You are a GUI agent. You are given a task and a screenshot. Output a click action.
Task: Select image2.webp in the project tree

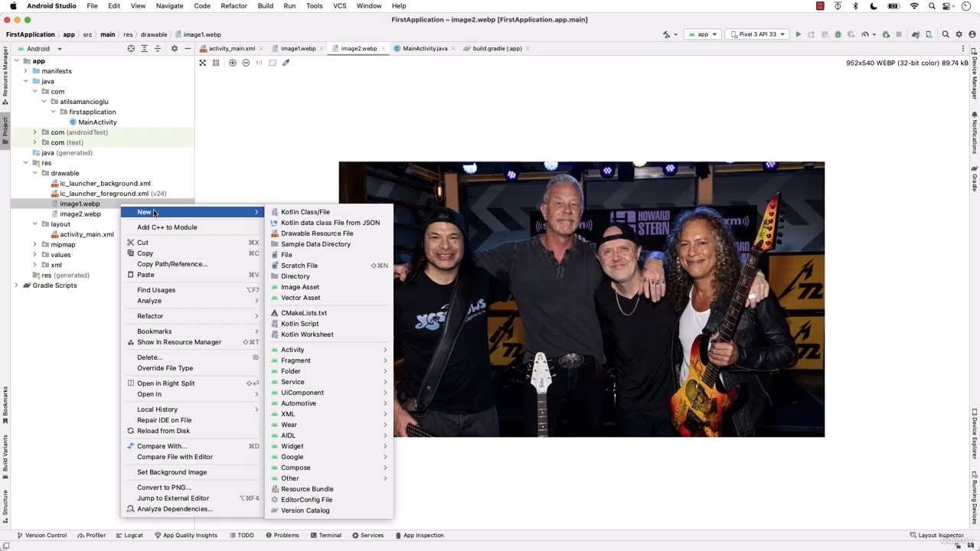pos(80,214)
